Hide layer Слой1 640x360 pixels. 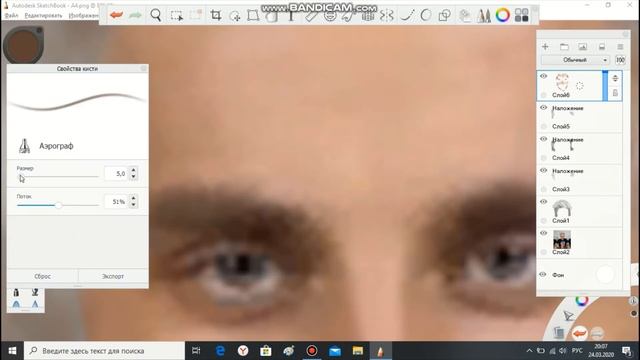tap(544, 202)
